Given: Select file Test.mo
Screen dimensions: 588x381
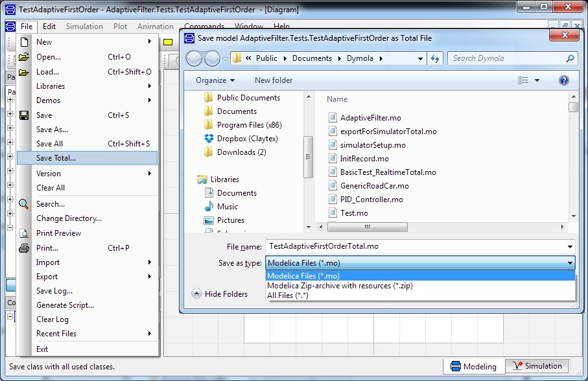Looking at the screenshot, I should coord(348,213).
